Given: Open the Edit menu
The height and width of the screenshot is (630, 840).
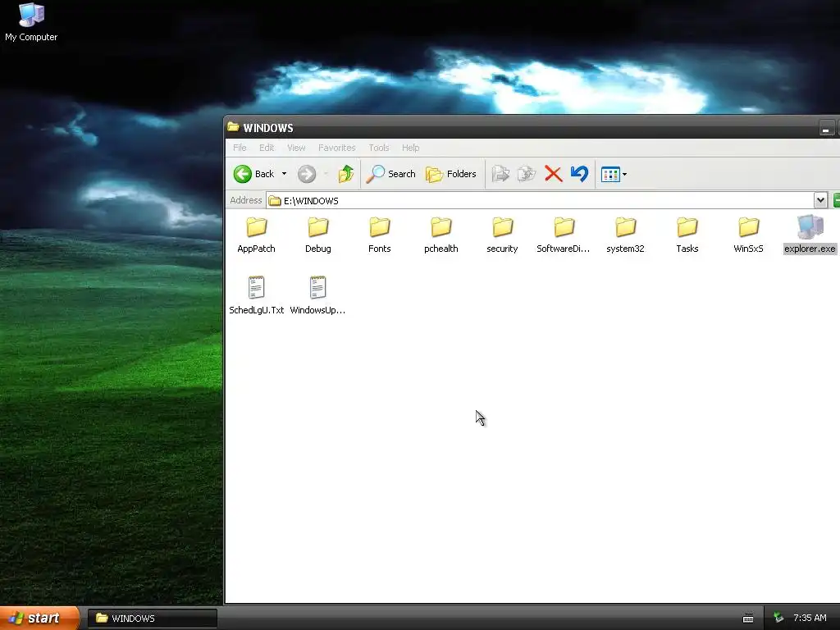Looking at the screenshot, I should pos(267,148).
